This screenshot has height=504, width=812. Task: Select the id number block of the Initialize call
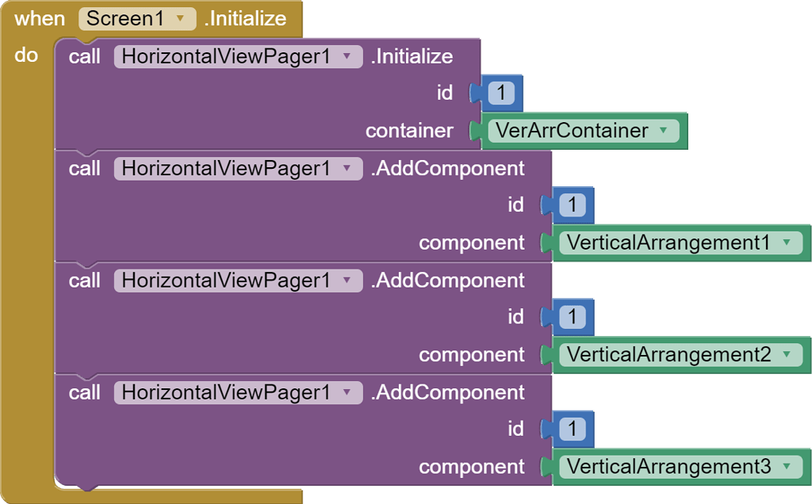coord(501,94)
